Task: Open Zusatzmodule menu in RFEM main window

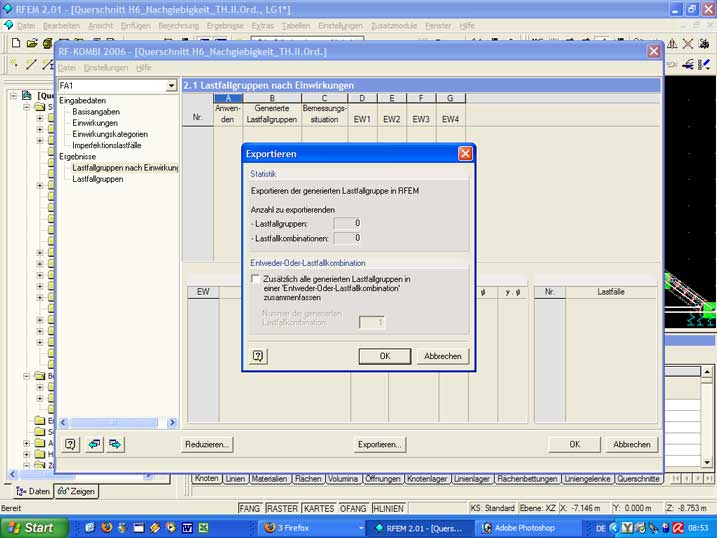Action: tap(394, 26)
